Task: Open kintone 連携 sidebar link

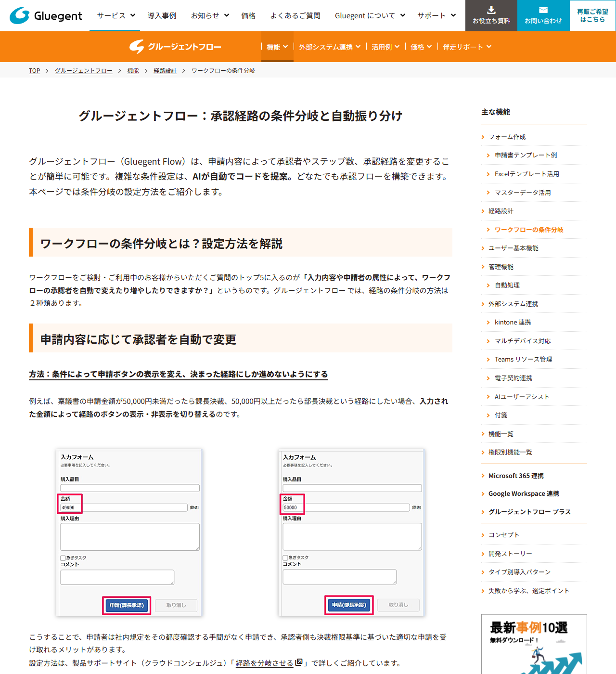Action: click(513, 322)
